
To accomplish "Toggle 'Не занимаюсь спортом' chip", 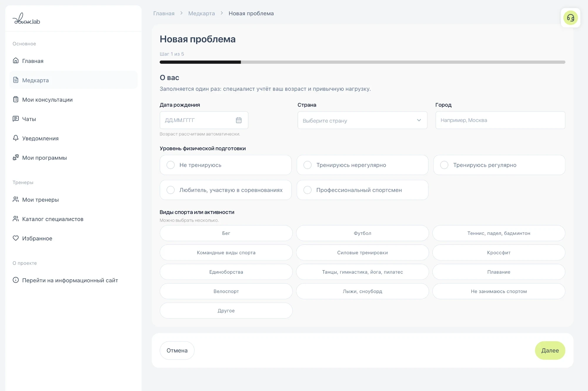I will tap(499, 291).
